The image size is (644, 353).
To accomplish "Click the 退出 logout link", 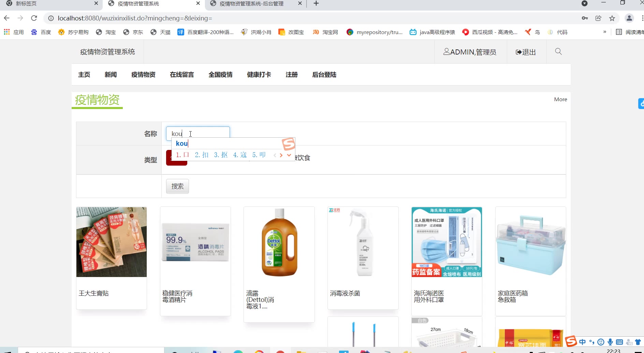I will (526, 52).
